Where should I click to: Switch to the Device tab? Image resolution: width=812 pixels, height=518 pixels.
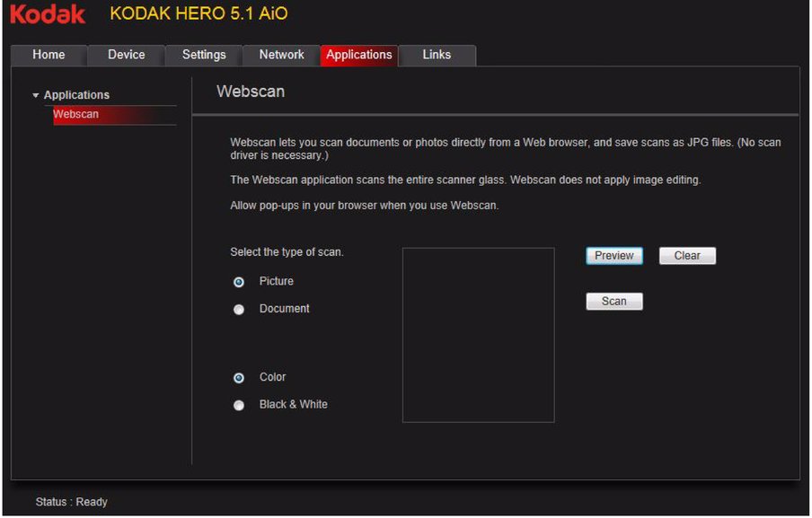[x=126, y=55]
